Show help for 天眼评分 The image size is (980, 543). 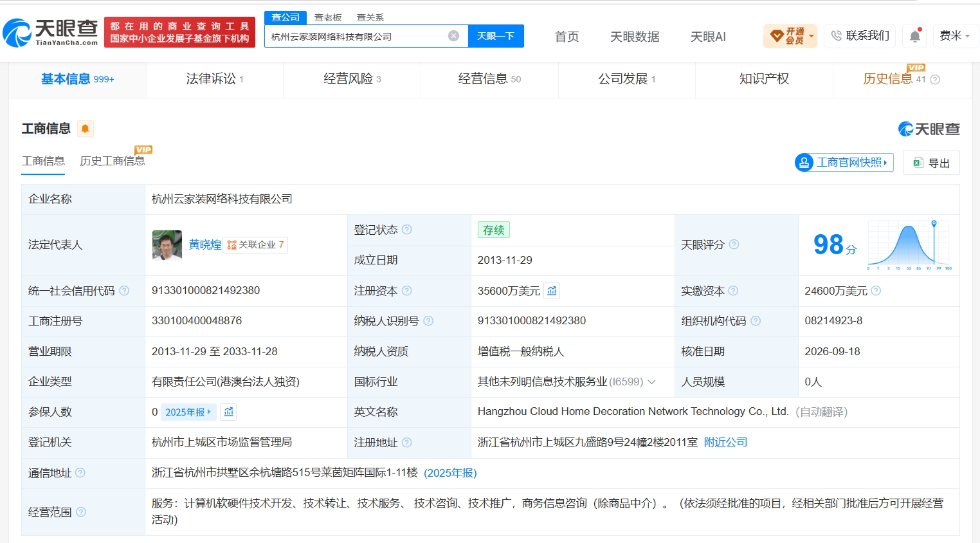click(x=734, y=244)
